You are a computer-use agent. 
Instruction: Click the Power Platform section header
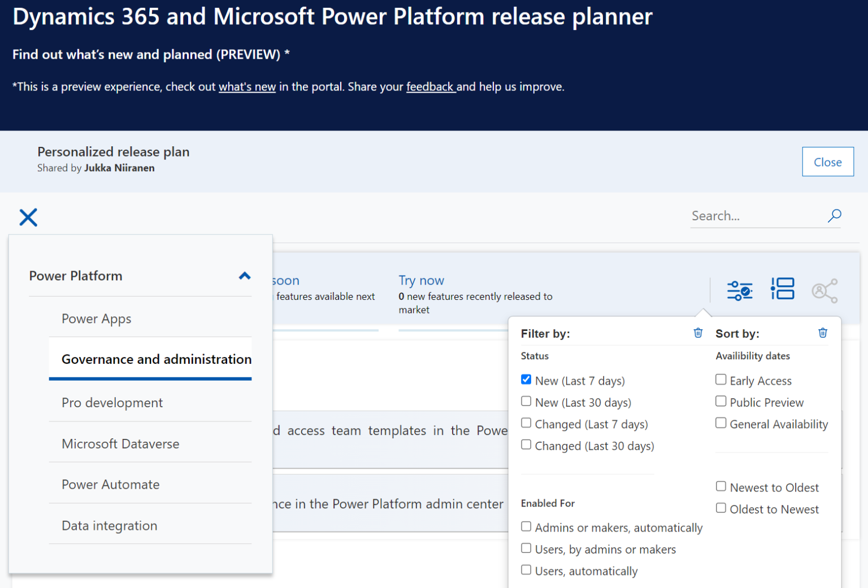(x=140, y=276)
